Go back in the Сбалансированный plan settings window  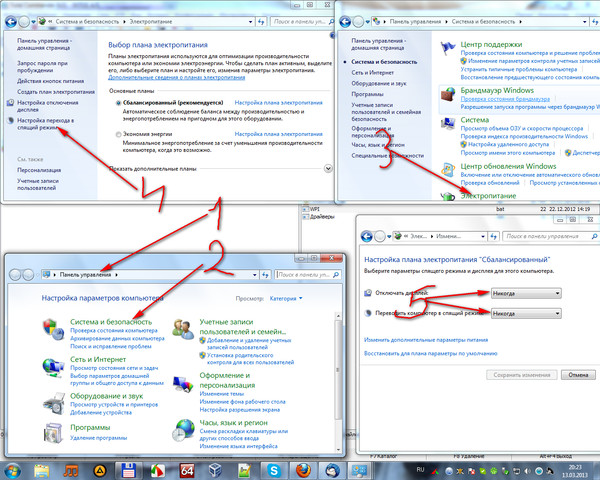(x=367, y=237)
